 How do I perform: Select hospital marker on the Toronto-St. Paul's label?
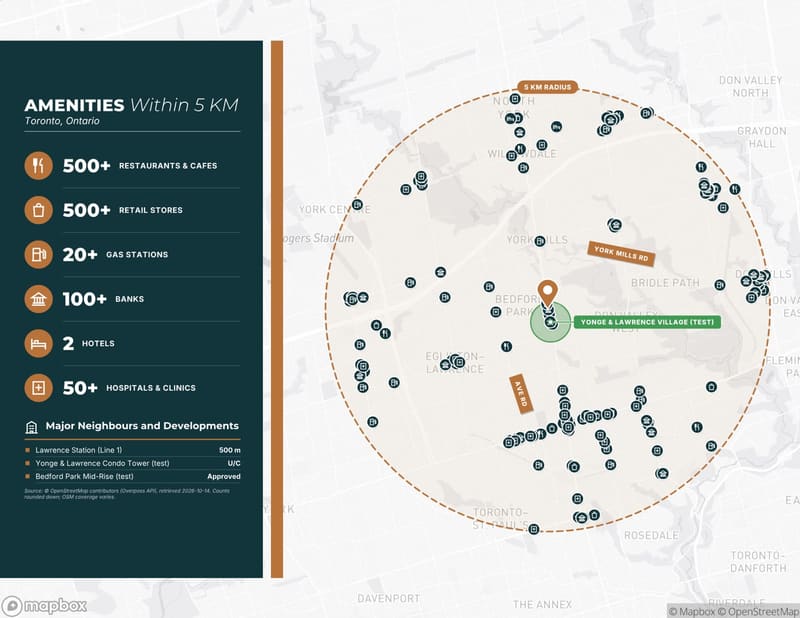click(x=534, y=529)
